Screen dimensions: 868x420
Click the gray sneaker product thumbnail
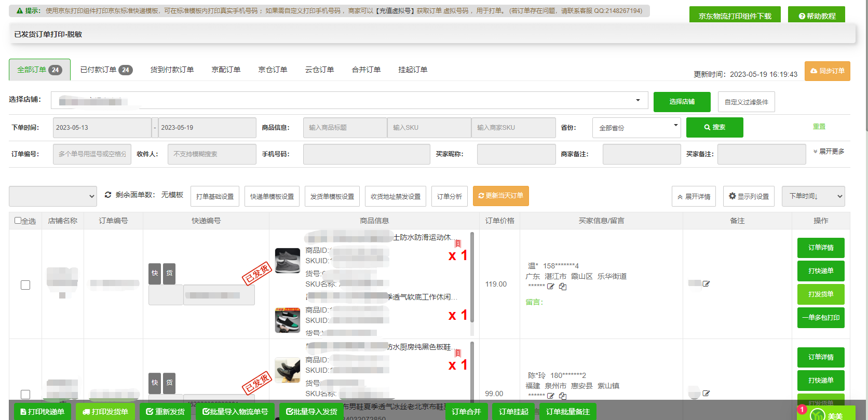[x=288, y=261]
